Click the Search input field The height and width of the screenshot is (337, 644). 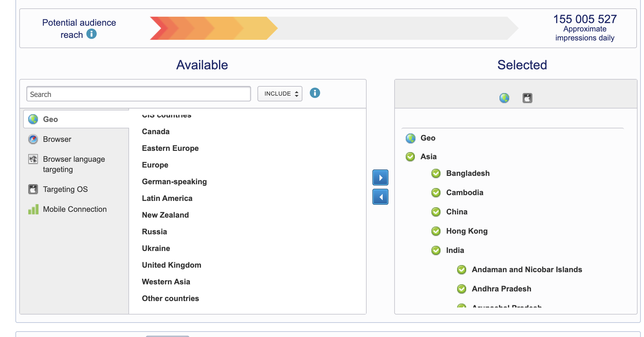pos(138,94)
